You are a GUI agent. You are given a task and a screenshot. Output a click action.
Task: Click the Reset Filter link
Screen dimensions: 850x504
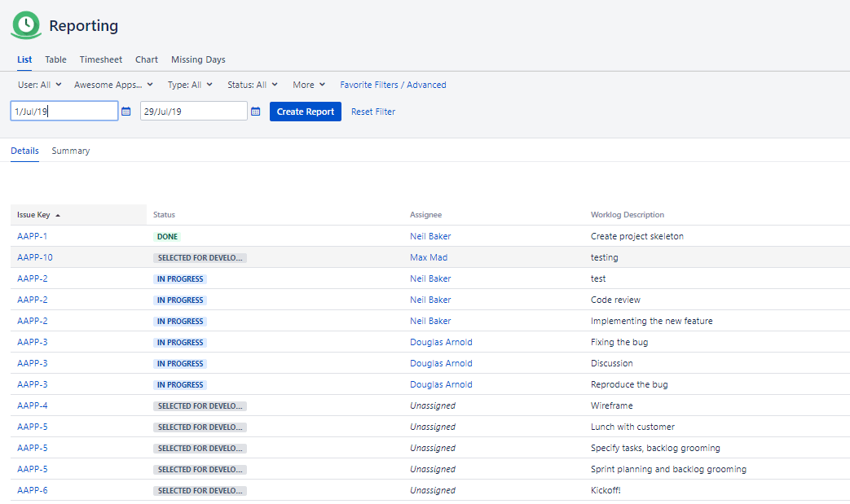[x=373, y=112]
